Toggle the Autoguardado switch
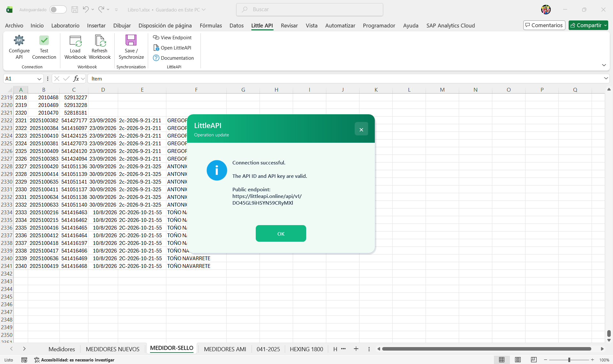The width and height of the screenshot is (613, 364). tap(58, 10)
